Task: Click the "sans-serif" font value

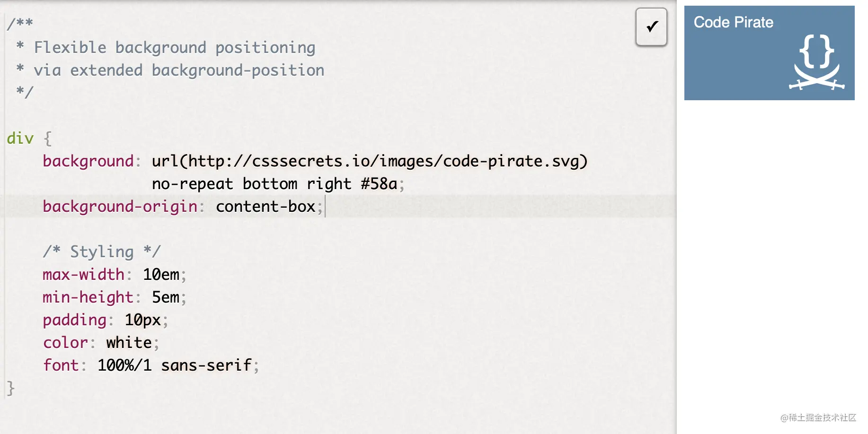Action: coord(206,365)
